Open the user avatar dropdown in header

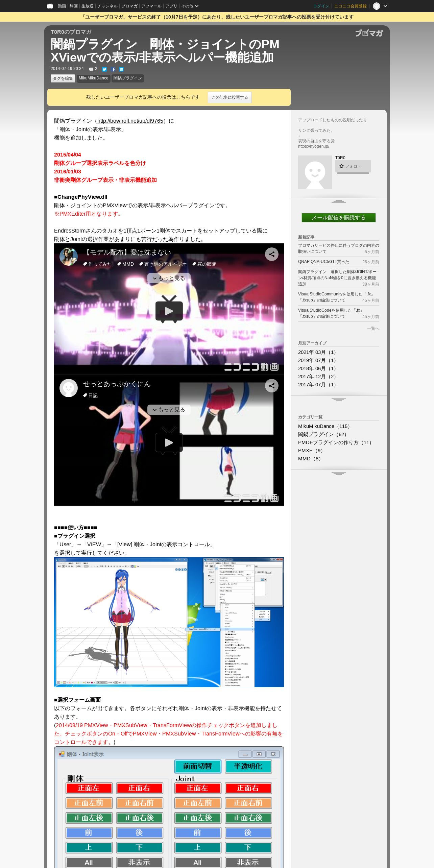pos(380,6)
